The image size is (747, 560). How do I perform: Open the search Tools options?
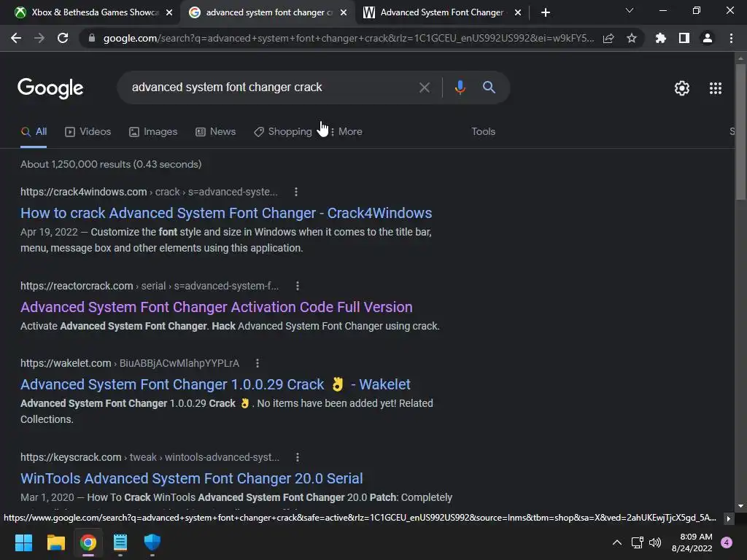click(483, 131)
